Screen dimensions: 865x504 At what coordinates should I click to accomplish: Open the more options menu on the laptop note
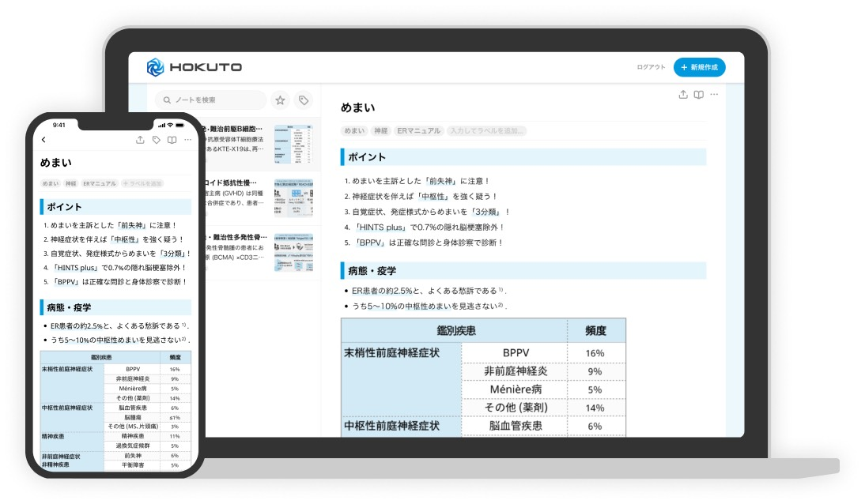[x=714, y=94]
